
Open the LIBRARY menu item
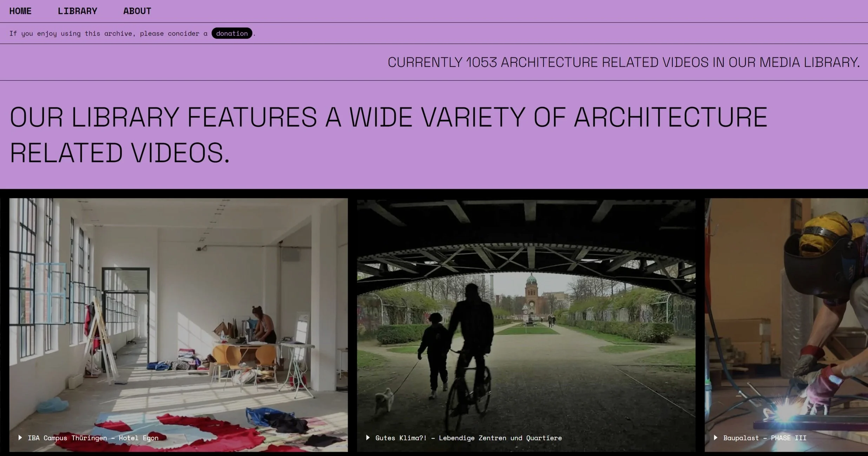(77, 11)
